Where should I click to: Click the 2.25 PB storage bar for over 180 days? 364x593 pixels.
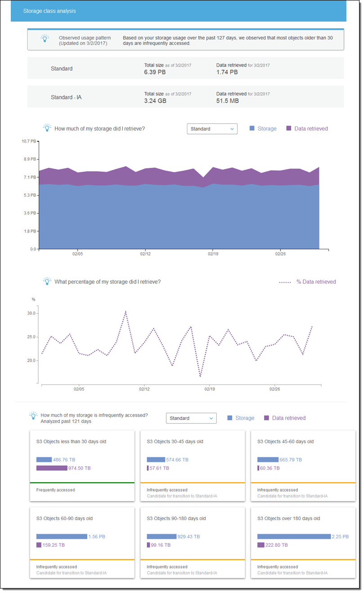294,536
